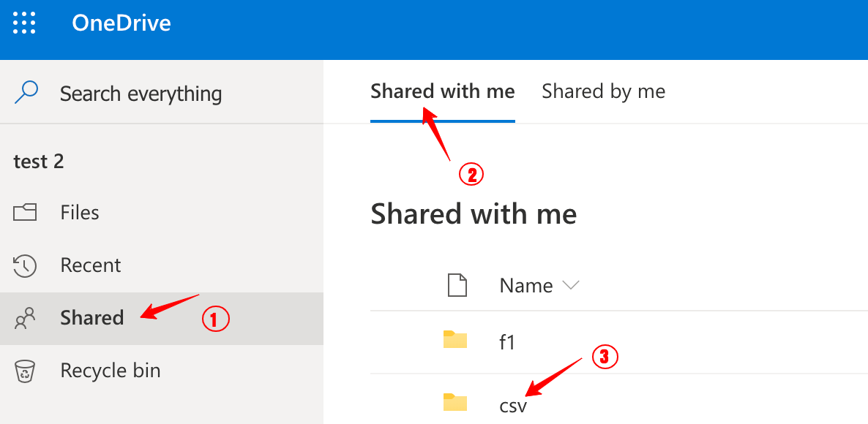Expand the Name column sort chevron
Image resolution: width=868 pixels, height=424 pixels.
[x=570, y=285]
